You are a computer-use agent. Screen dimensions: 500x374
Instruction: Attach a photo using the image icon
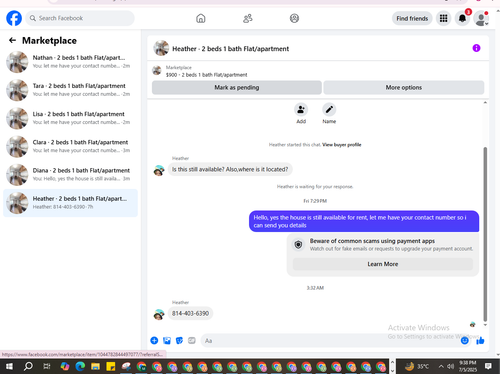pos(167,340)
